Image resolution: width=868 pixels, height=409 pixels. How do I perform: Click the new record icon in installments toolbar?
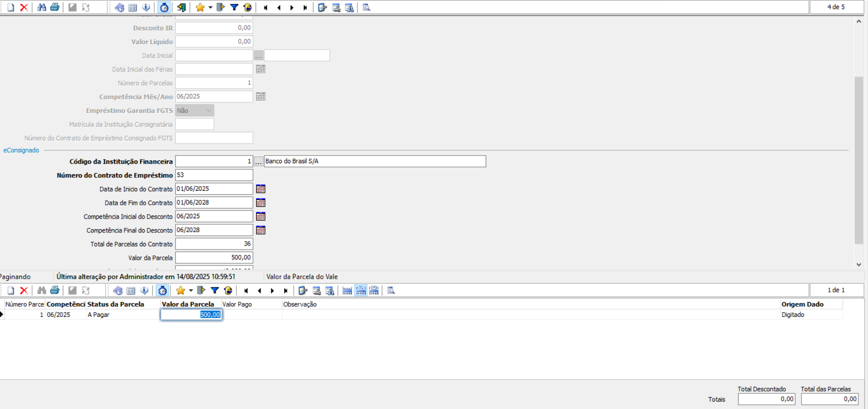[x=11, y=290]
